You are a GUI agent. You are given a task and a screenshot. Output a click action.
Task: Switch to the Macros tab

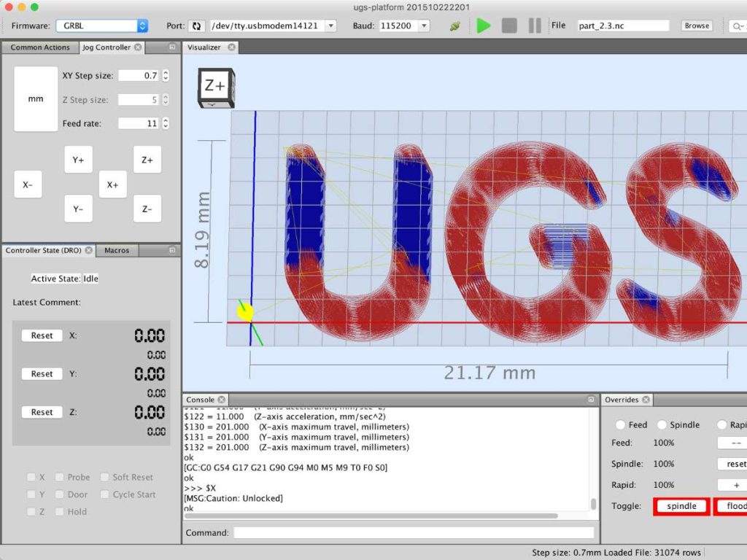pyautogui.click(x=117, y=250)
